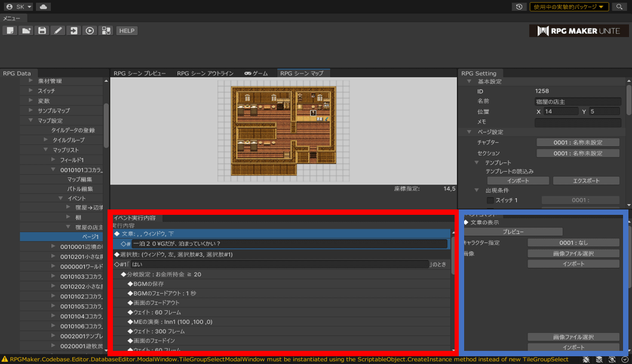Click the open project folder icon

(x=26, y=30)
